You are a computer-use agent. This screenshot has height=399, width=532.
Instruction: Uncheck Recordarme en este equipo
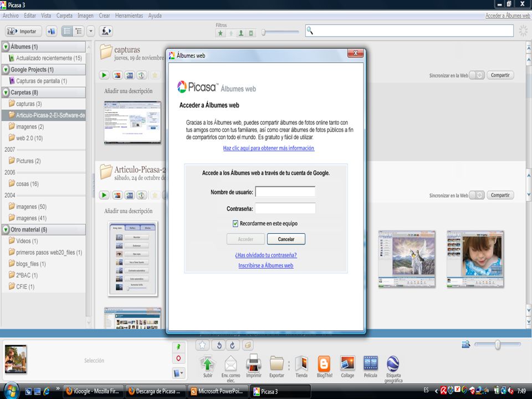[x=235, y=223]
